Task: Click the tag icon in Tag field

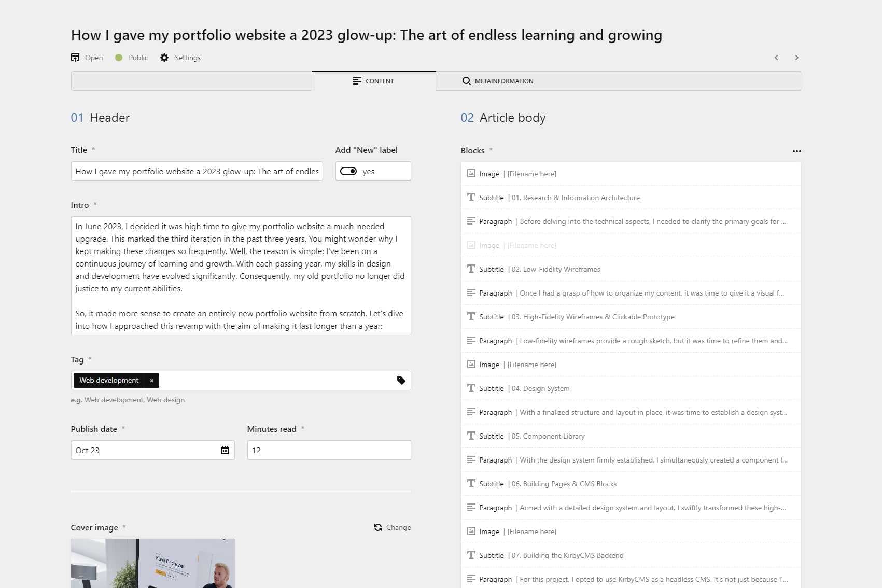Action: coord(401,381)
